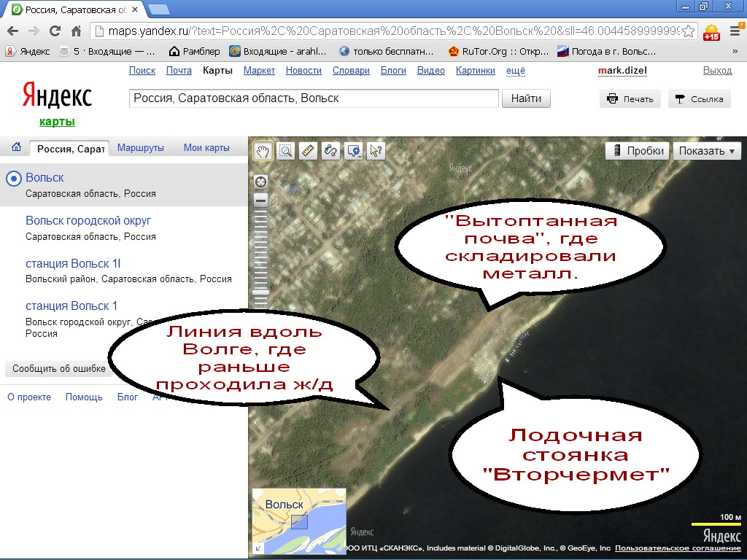Select the hand pan tool on map
747x560 pixels.
coord(263,152)
